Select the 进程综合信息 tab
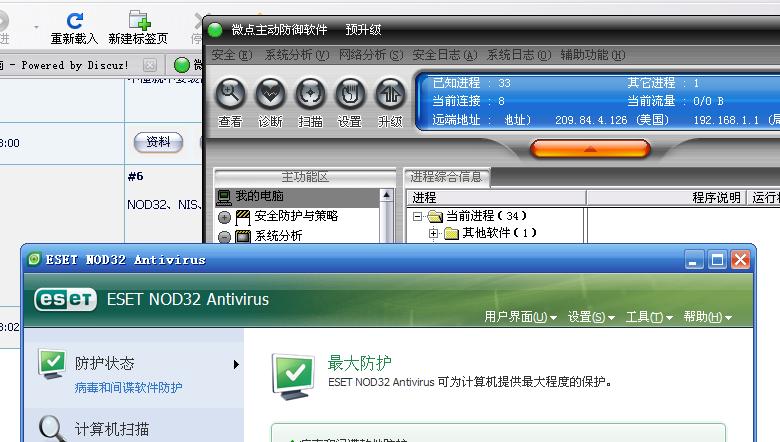This screenshot has width=780, height=442. [446, 177]
